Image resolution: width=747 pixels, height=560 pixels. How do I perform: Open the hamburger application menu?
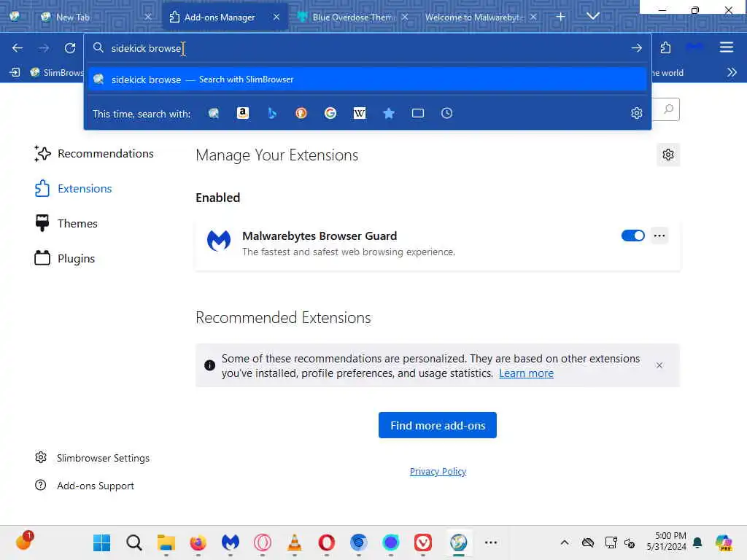(726, 47)
